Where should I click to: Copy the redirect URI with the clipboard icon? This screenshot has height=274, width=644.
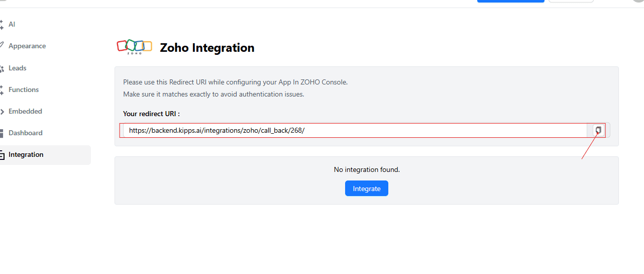click(598, 130)
